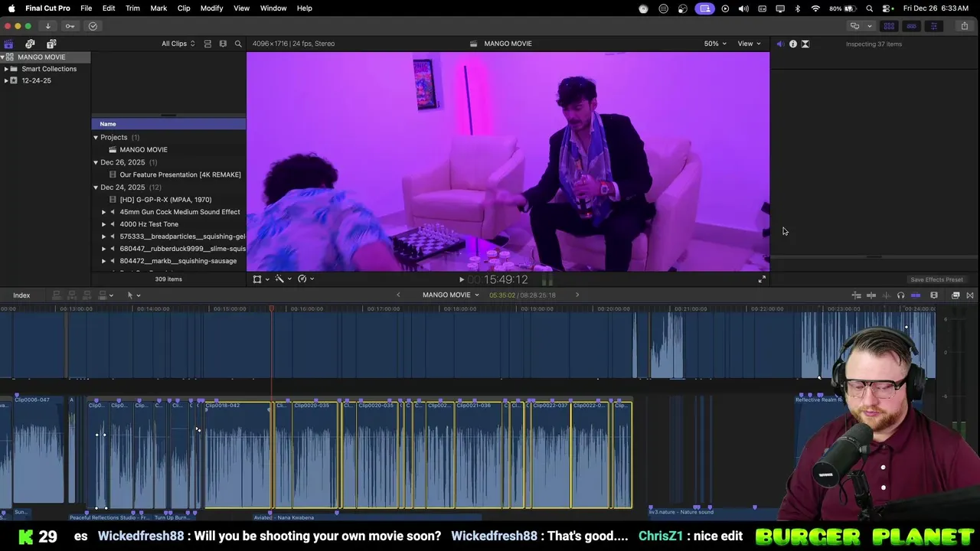Screen dimensions: 980x551
Task: Click the red playhead in timeline ruler
Action: pos(271,308)
